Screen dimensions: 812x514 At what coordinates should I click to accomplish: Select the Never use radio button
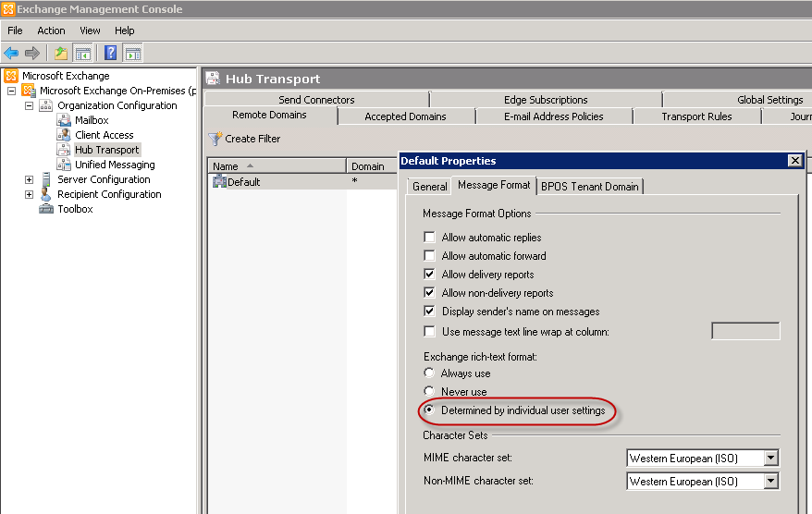coord(429,392)
